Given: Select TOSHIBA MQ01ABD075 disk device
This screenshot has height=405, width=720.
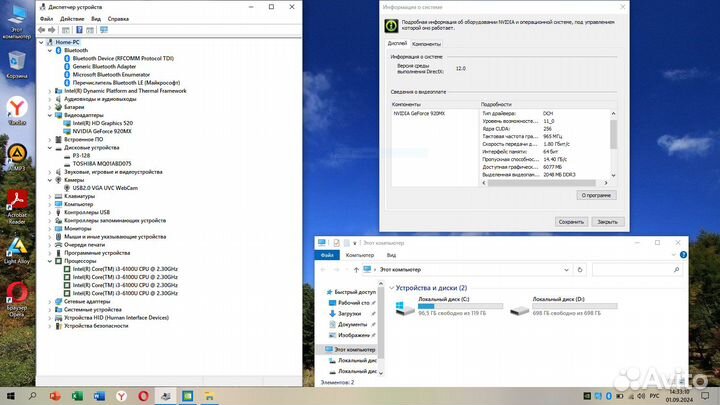Looking at the screenshot, I should pos(101,164).
